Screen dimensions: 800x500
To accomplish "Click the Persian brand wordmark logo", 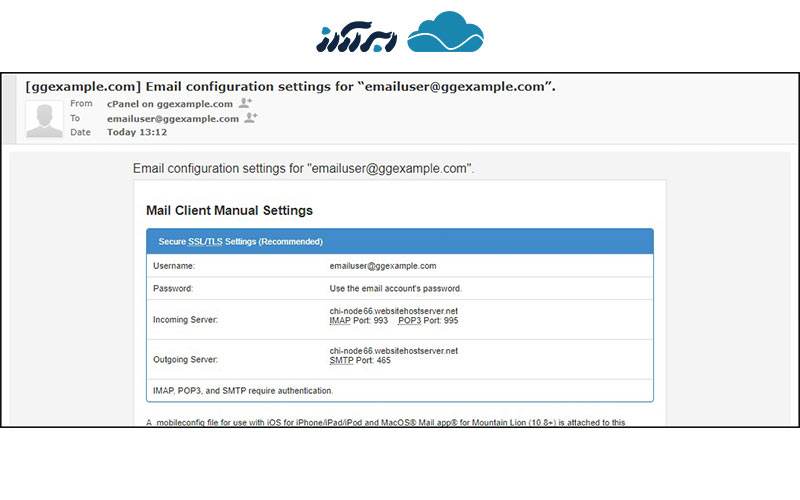I will tap(356, 38).
